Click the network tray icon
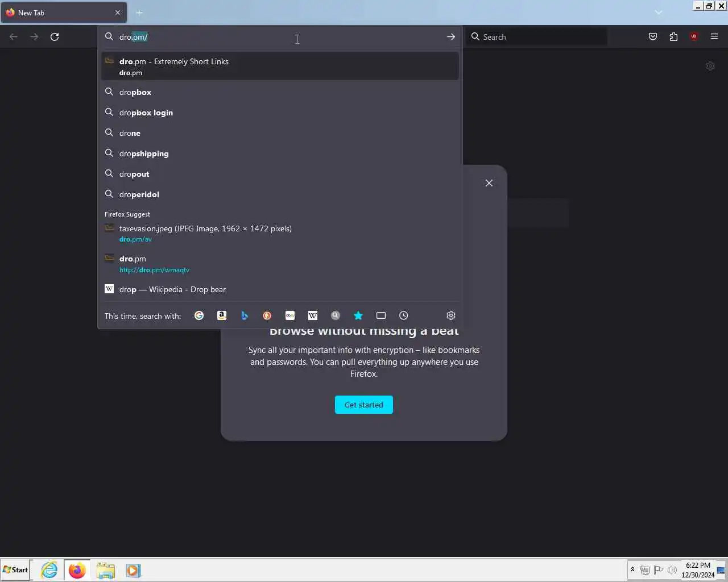The height and width of the screenshot is (582, 728). [x=645, y=570]
